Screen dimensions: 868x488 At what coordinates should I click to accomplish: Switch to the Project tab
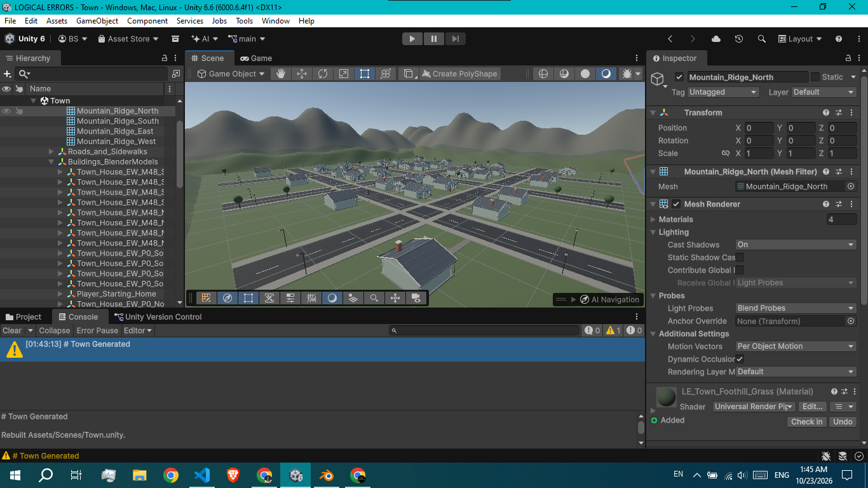[x=24, y=317]
